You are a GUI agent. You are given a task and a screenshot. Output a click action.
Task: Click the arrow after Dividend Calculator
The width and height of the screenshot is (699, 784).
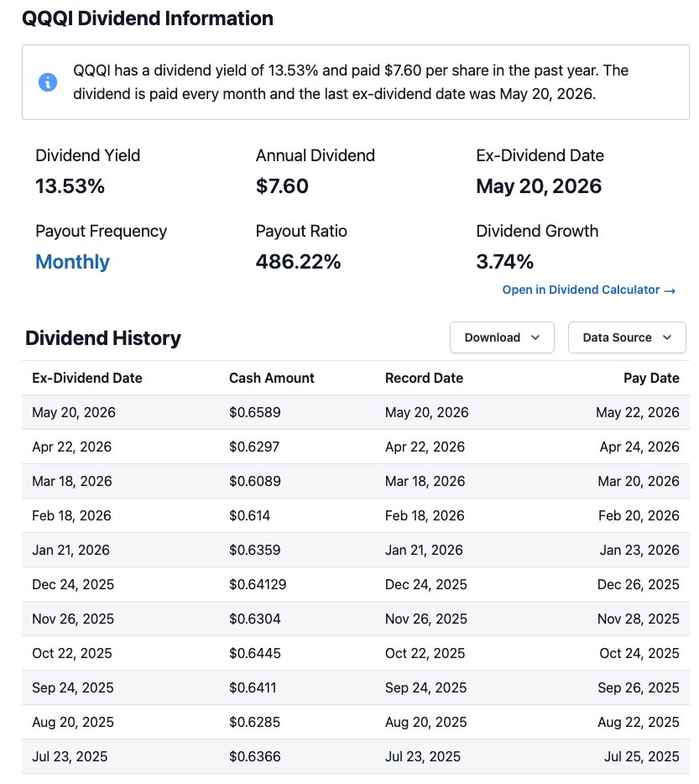tap(670, 291)
